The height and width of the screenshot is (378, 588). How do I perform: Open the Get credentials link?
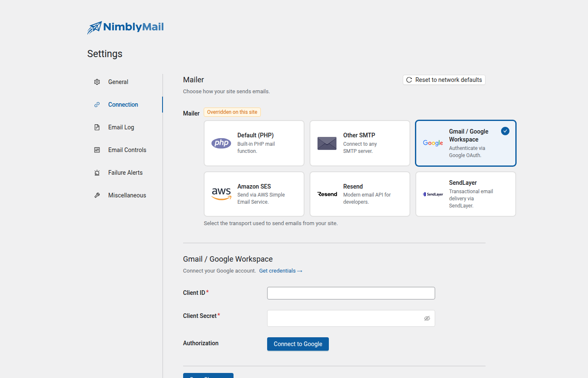[x=281, y=271]
